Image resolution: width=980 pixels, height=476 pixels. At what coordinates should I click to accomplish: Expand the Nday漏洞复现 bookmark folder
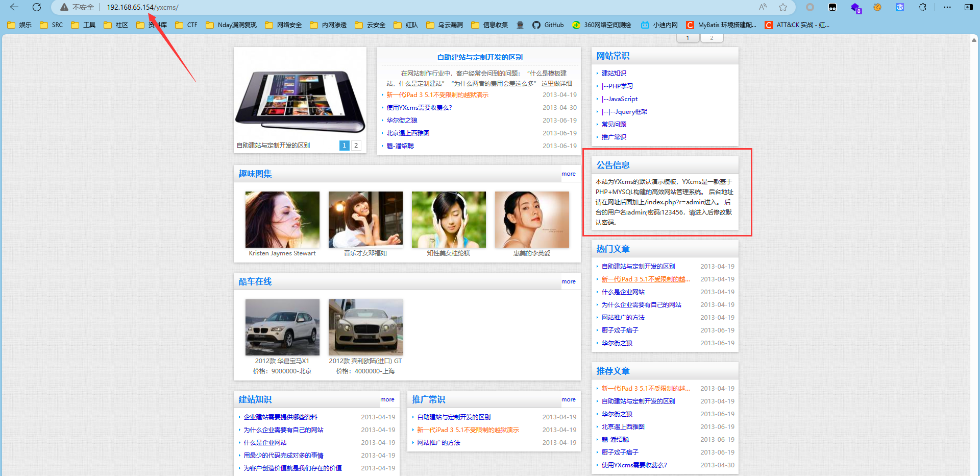[x=231, y=25]
